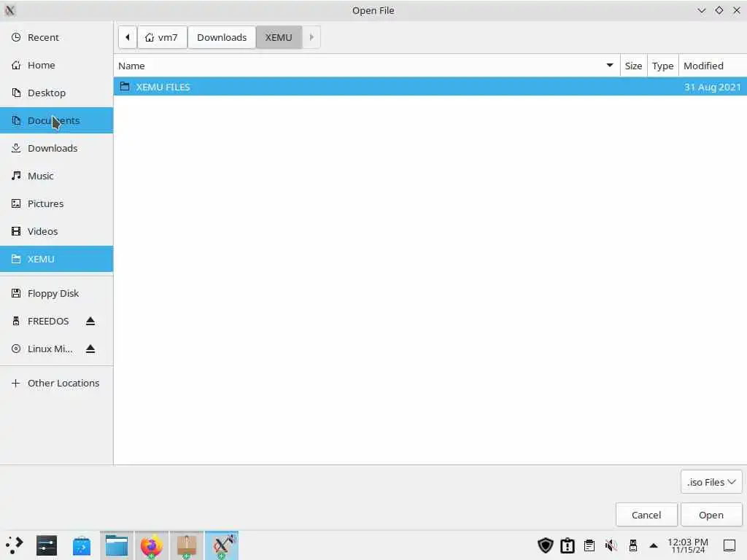
Task: Select Desktop in sidebar
Action: (56, 93)
